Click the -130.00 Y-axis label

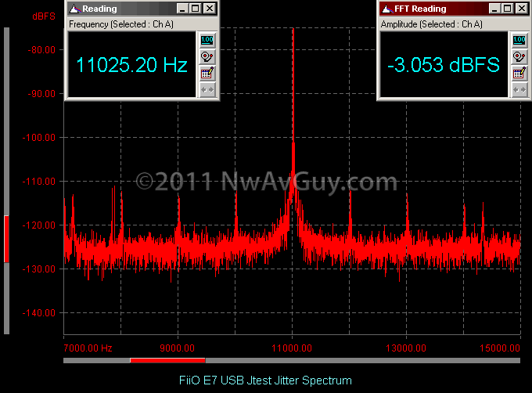coord(38,269)
